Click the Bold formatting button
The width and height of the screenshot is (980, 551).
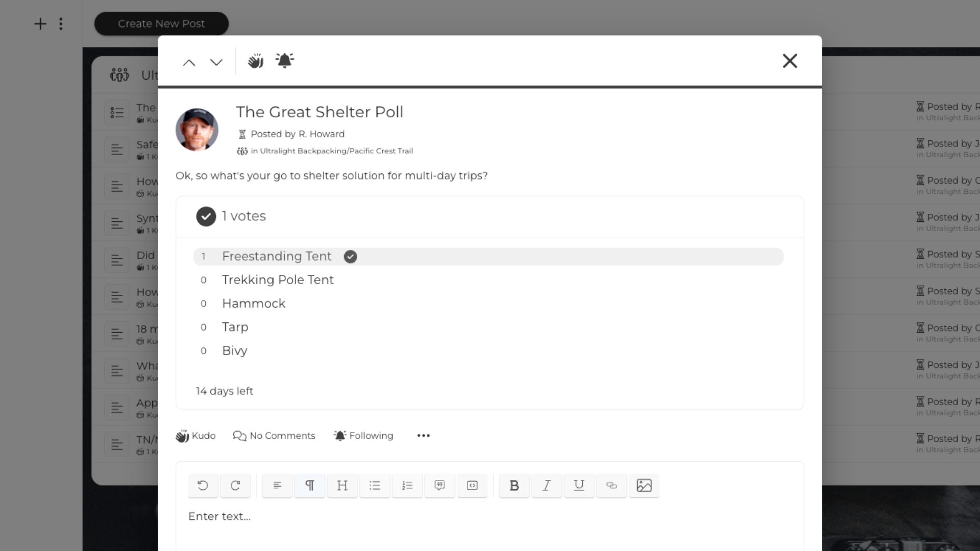514,485
